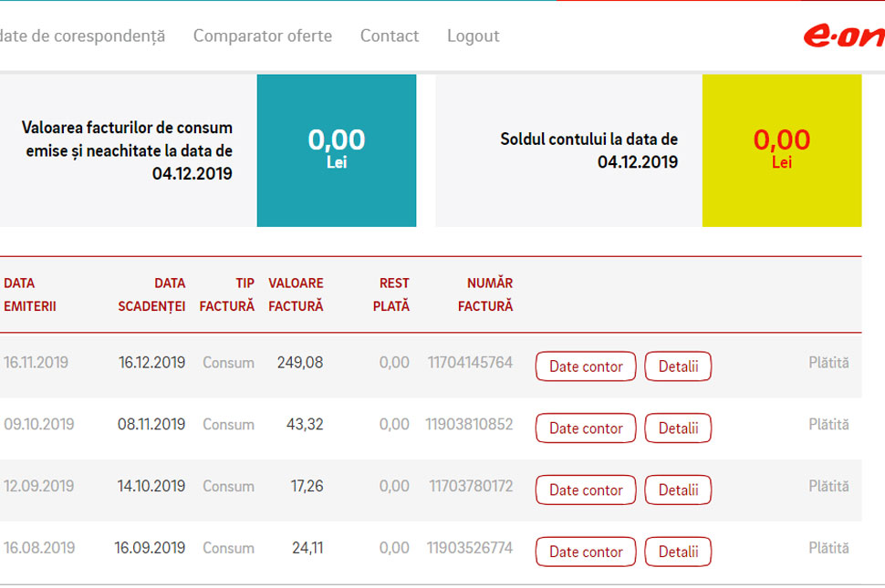Click Consum type in the 249,08 invoice row
The width and height of the screenshot is (885, 588).
[229, 363]
